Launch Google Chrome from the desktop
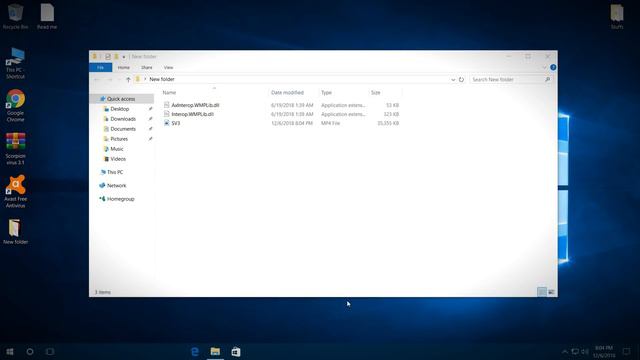 click(x=16, y=106)
